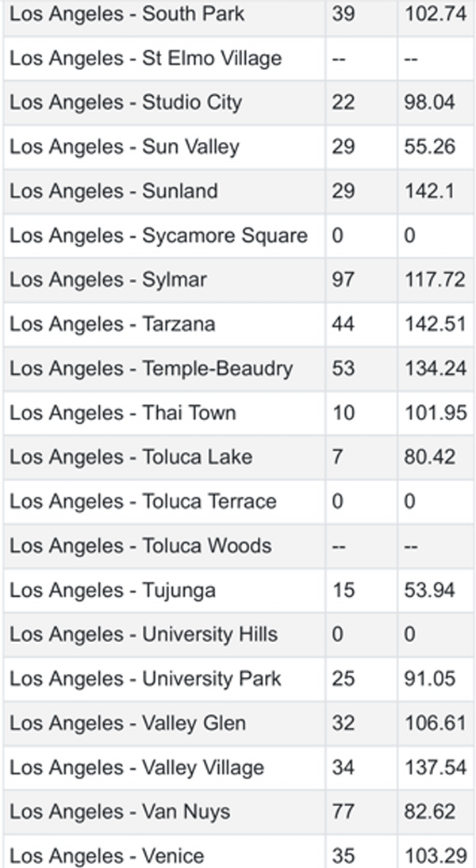476x868 pixels.
Task: Click the Los Angeles - Sunland cell
Action: point(113,192)
